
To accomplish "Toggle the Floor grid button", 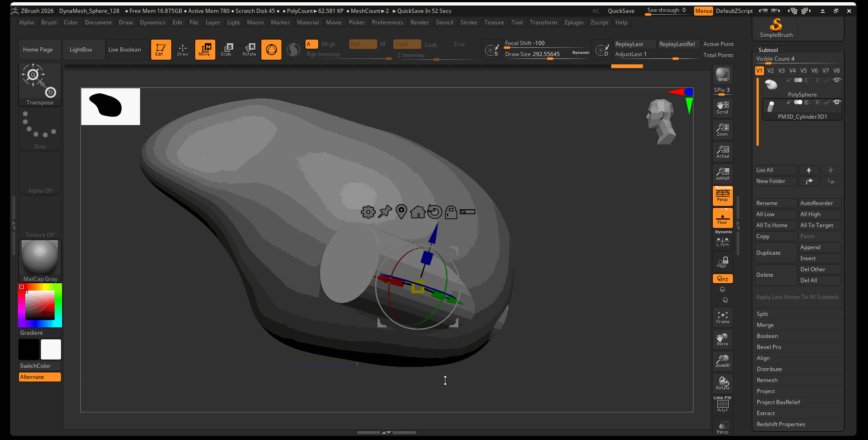I will pos(722,218).
